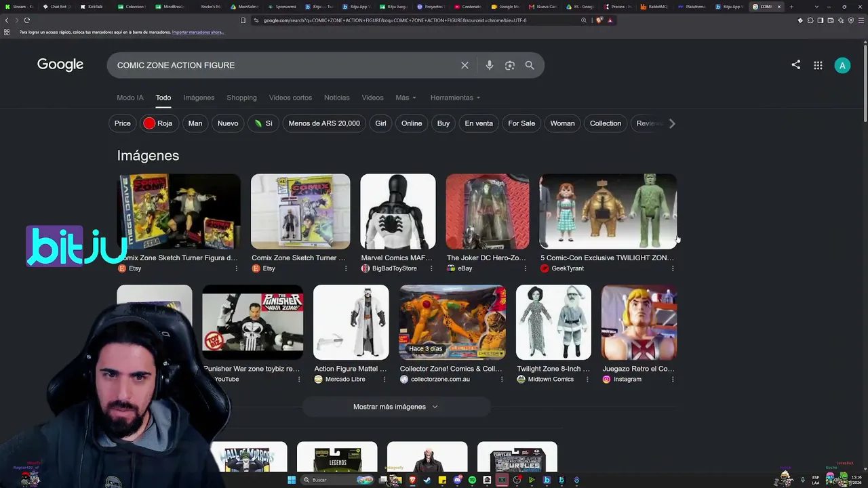Open the Google apps grid
This screenshot has width=868, height=488.
tap(818, 65)
